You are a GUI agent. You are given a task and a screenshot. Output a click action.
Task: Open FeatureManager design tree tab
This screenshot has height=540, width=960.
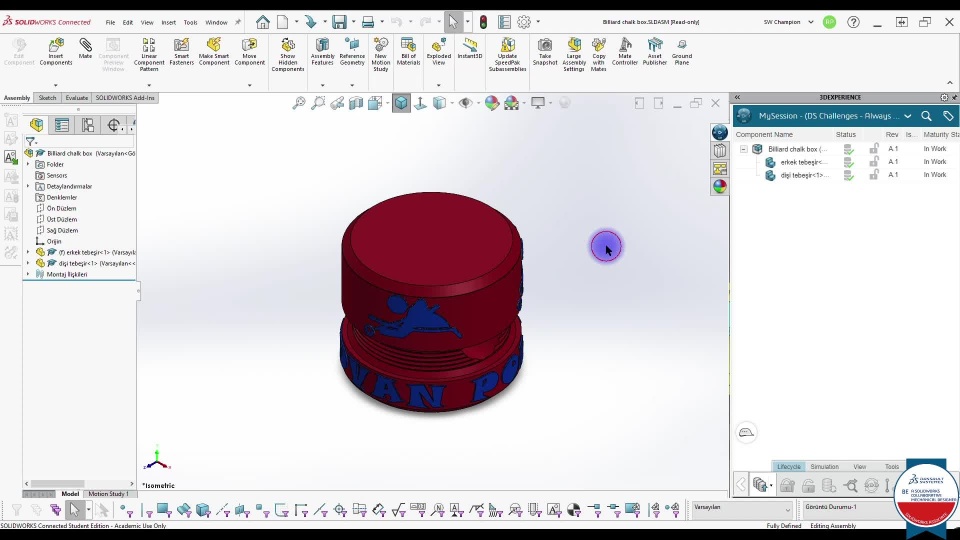(x=37, y=125)
